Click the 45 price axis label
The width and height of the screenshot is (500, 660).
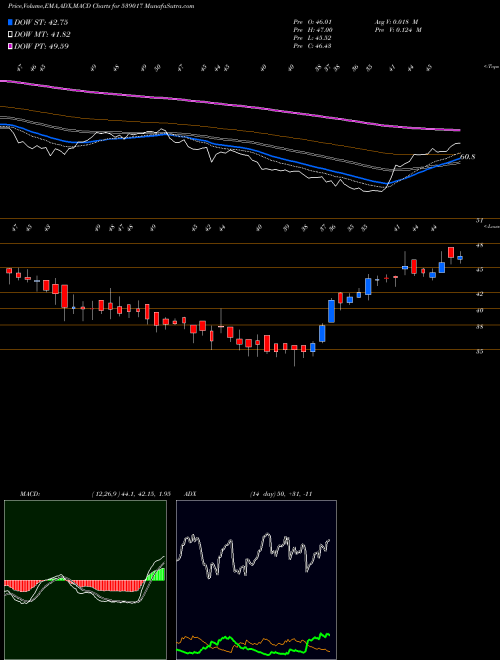[x=479, y=269]
